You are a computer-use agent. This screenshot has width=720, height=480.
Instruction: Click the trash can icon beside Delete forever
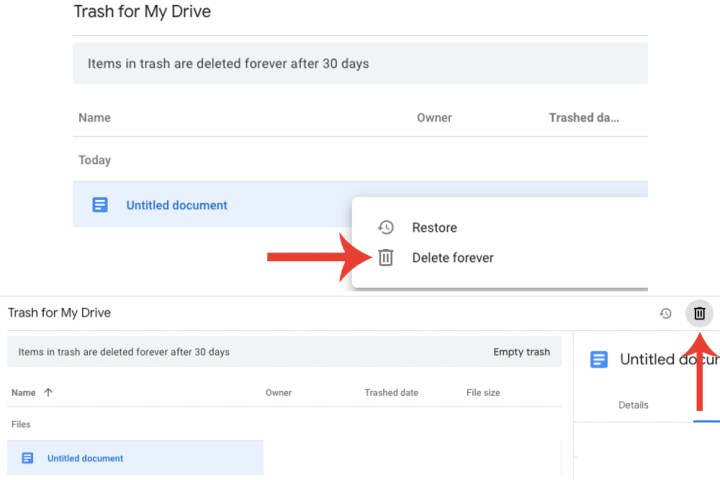(x=386, y=258)
